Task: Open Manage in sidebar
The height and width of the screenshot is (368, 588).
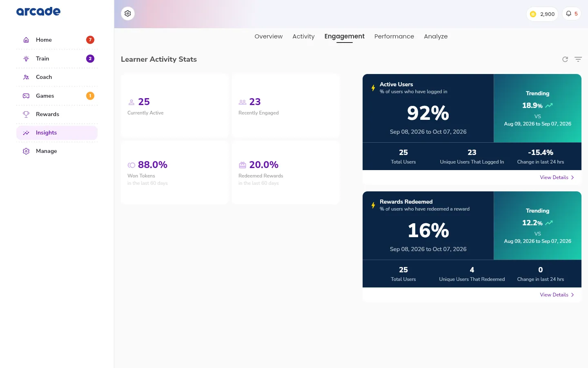Action: point(57,151)
